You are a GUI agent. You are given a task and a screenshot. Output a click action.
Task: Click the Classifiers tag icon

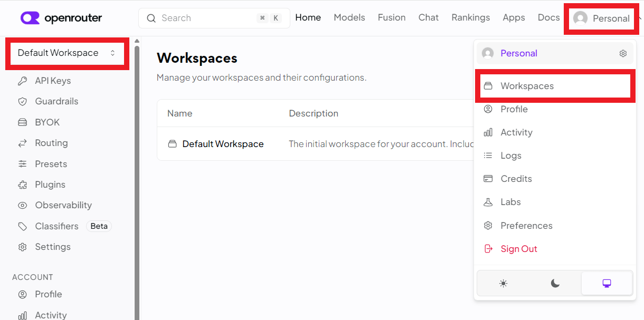tap(22, 226)
